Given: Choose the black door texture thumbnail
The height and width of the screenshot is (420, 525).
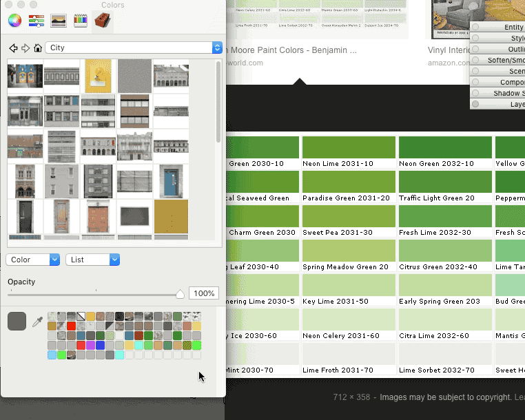Looking at the screenshot, I should click(x=25, y=216).
